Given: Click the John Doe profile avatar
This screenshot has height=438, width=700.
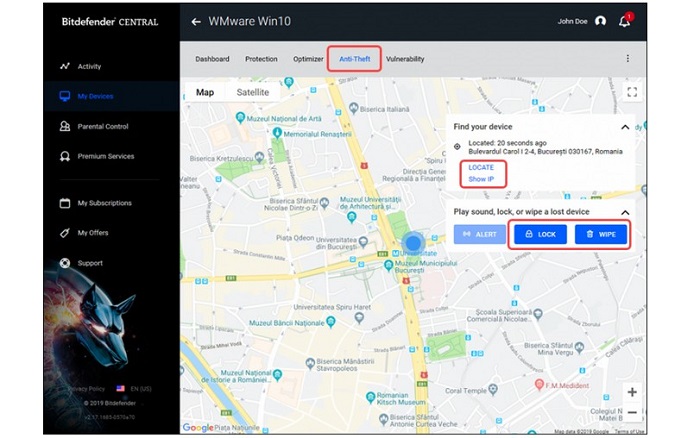Looking at the screenshot, I should point(600,21).
